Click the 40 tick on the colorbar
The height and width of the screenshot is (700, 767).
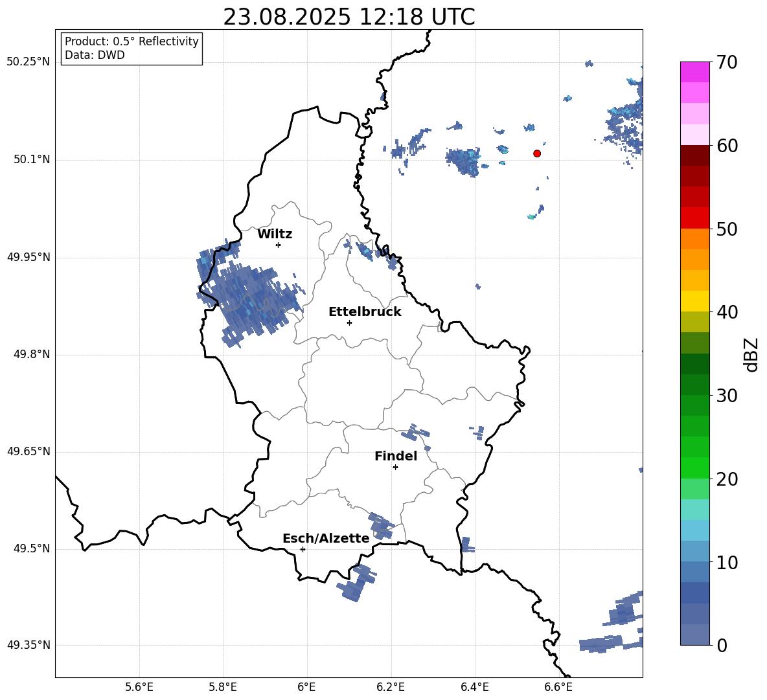pyautogui.click(x=727, y=312)
